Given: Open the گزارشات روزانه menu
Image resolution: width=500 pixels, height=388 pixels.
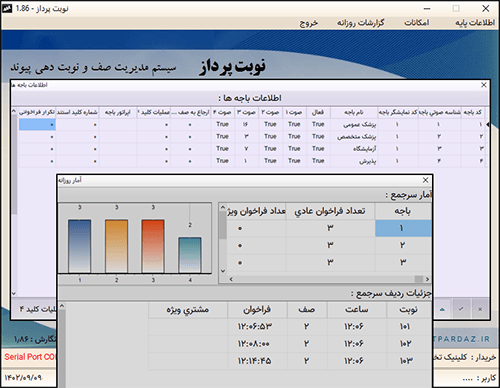Looking at the screenshot, I should pos(360,23).
